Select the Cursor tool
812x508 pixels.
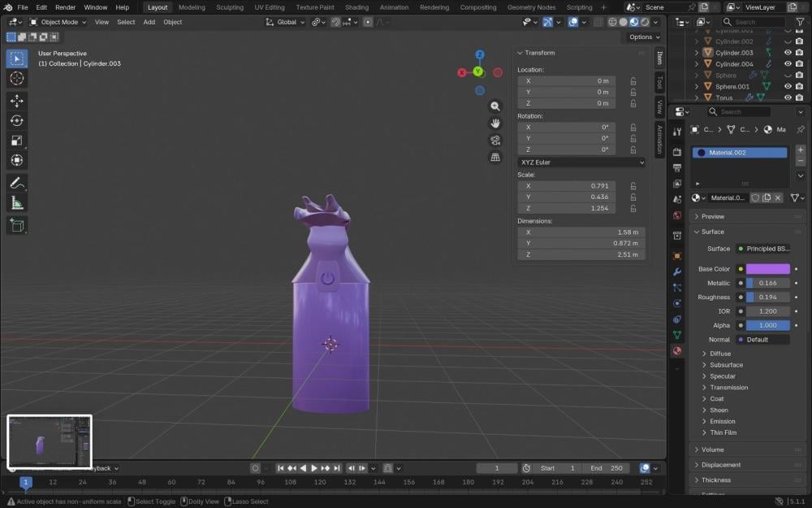[16, 78]
